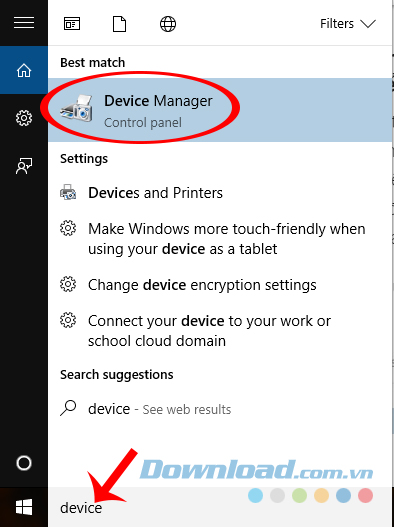The height and width of the screenshot is (527, 394).
Task: Click the Devices and Printers icon
Action: (68, 193)
